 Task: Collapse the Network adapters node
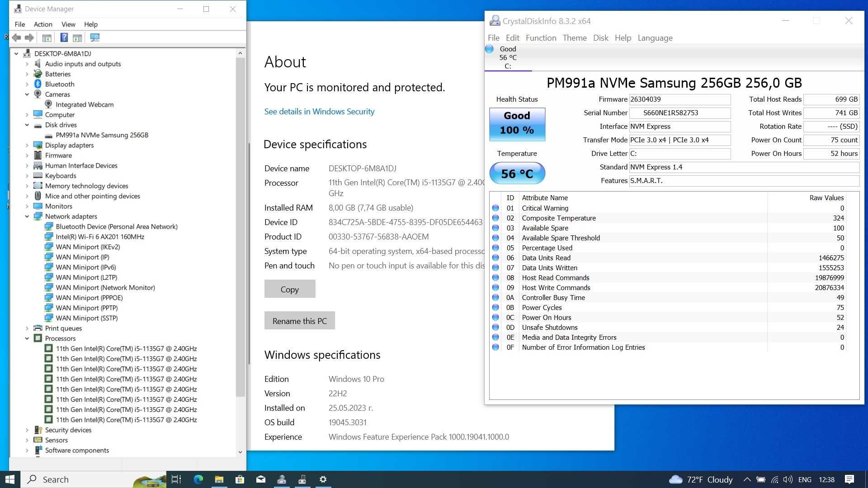click(27, 216)
